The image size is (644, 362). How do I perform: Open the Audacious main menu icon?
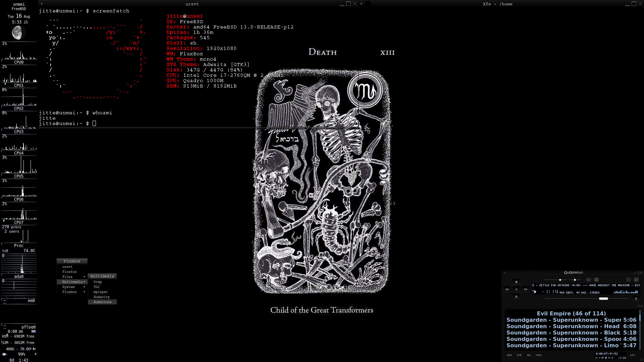coord(505,273)
